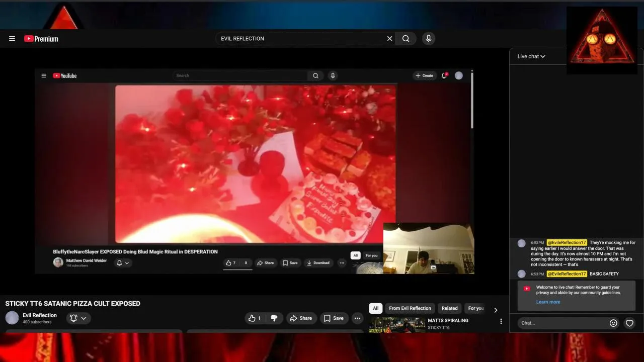The height and width of the screenshot is (362, 644).
Task: Open Matthew David Weider channel avatar
Action: pos(58,262)
